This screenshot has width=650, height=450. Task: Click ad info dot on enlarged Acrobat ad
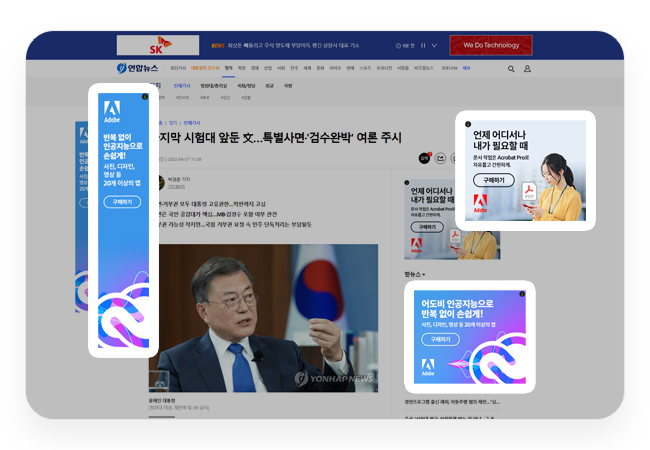coord(468,124)
